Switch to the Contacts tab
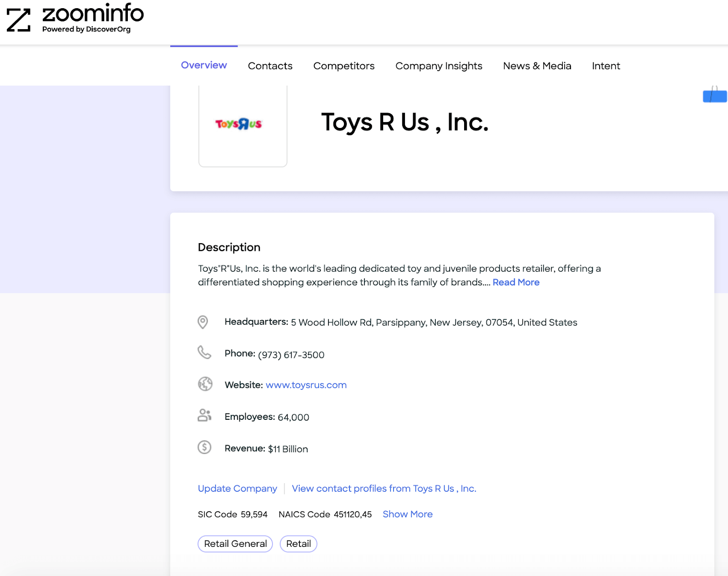The image size is (728, 576). pos(270,66)
